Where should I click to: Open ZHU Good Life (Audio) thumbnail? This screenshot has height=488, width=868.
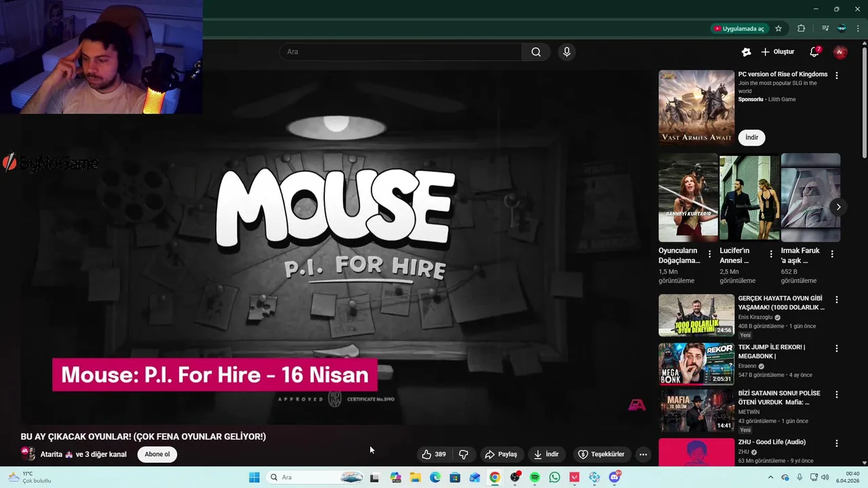click(x=696, y=452)
